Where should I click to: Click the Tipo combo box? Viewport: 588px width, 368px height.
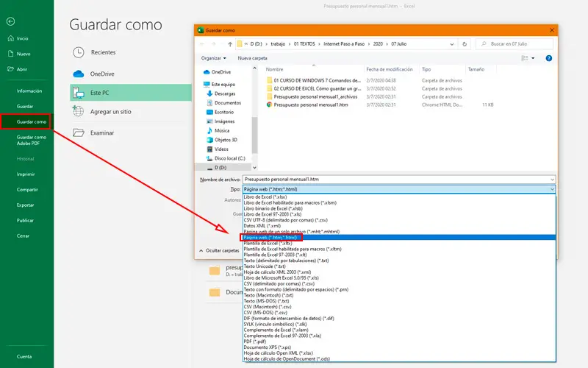pos(398,189)
